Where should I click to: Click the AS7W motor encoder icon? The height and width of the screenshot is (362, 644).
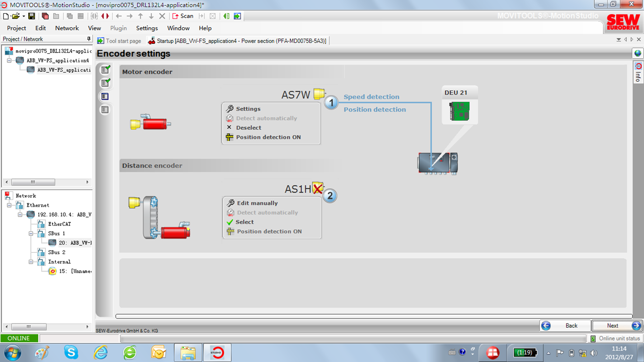click(x=319, y=94)
